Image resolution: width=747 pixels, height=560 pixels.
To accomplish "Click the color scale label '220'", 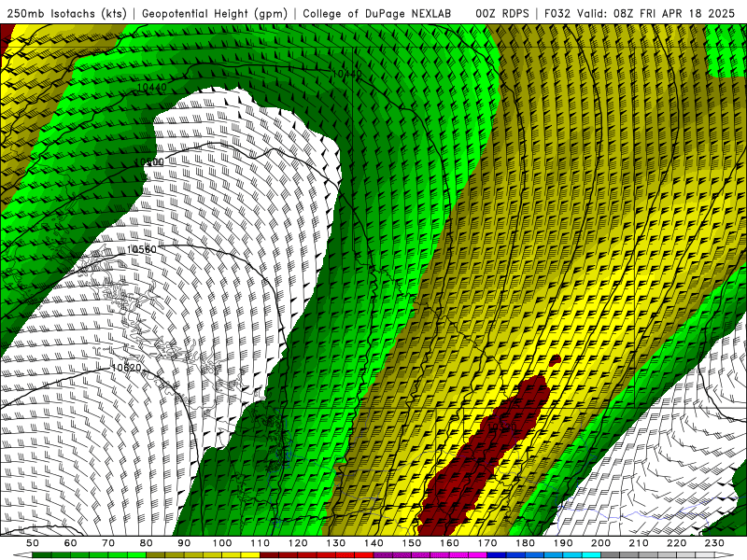I will (x=676, y=543).
